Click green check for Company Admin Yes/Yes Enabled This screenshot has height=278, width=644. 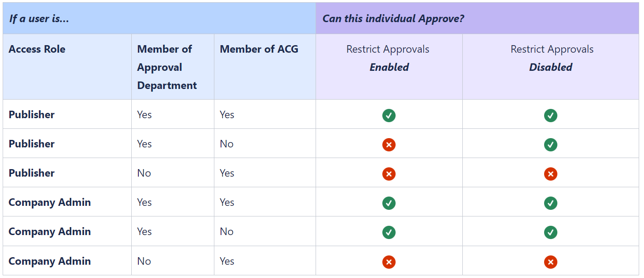point(389,203)
